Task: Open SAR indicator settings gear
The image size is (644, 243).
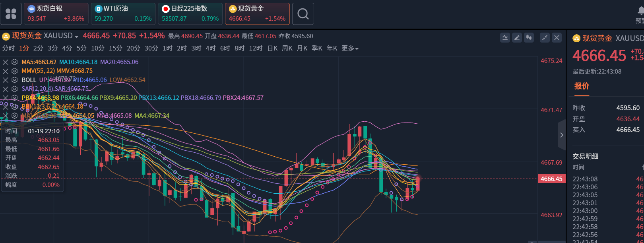Action: click(15, 89)
